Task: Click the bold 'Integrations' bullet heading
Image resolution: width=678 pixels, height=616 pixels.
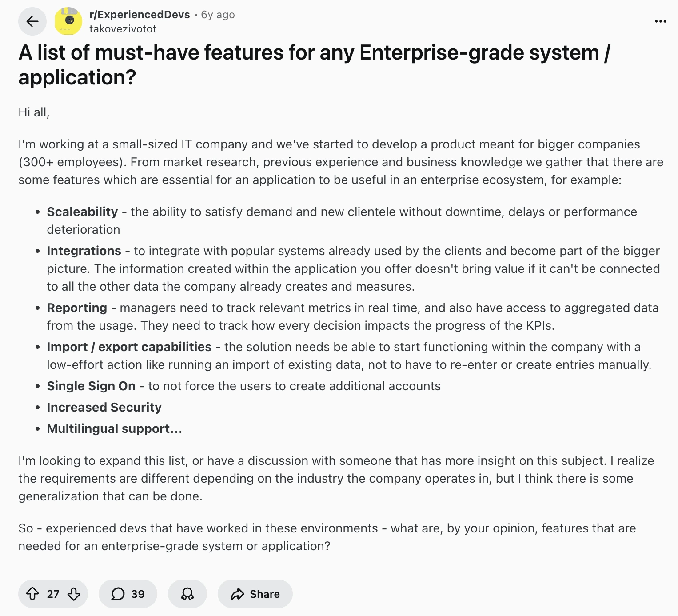Action: tap(84, 251)
